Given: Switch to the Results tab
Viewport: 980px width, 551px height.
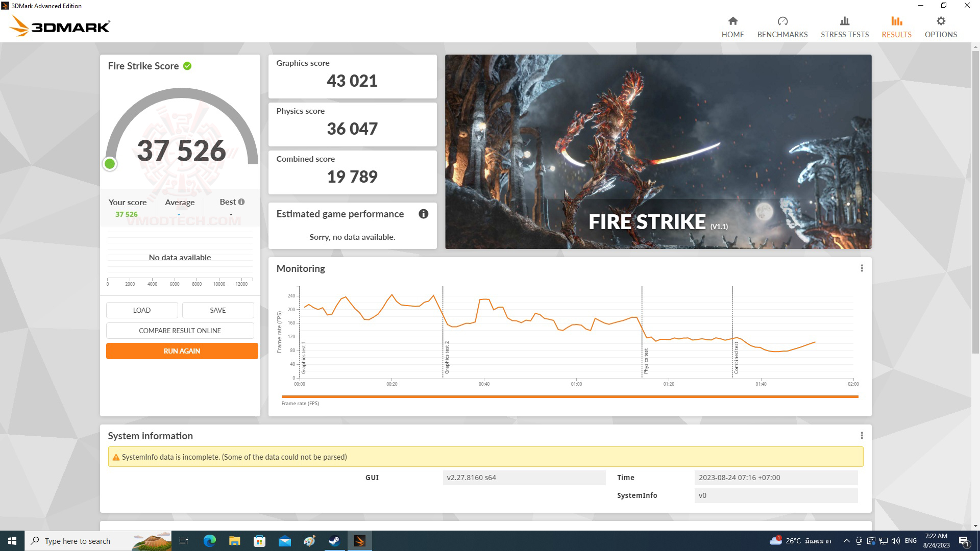Looking at the screenshot, I should pyautogui.click(x=896, y=26).
